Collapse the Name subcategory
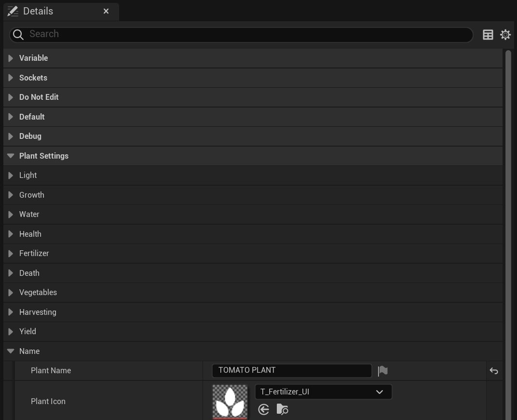The width and height of the screenshot is (517, 420). [x=11, y=351]
